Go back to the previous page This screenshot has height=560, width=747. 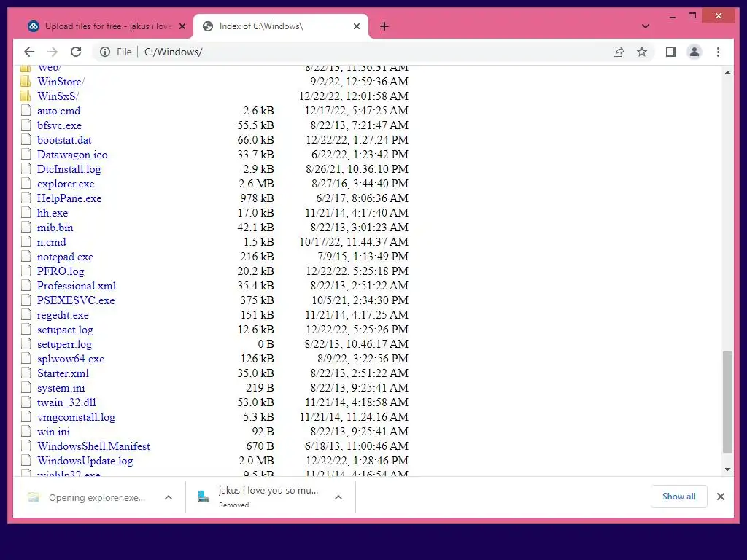pyautogui.click(x=29, y=52)
